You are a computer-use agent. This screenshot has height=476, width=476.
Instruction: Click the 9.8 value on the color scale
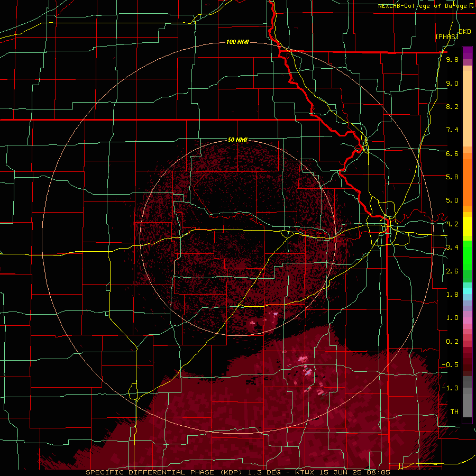coord(452,59)
